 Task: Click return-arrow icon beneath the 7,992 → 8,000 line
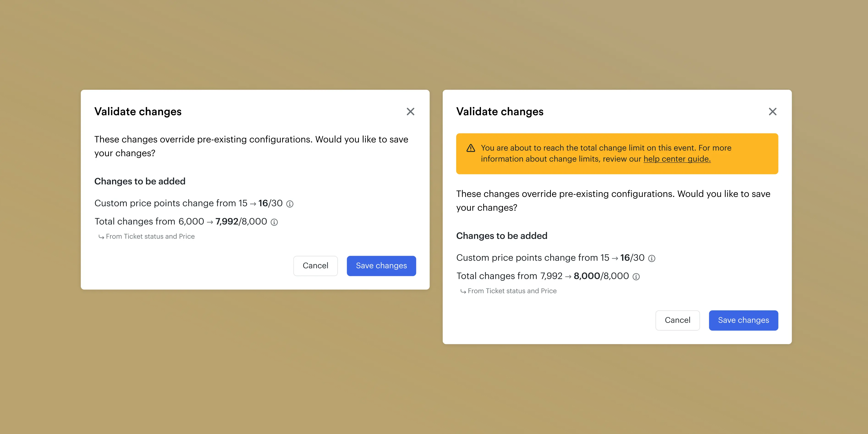coord(463,291)
